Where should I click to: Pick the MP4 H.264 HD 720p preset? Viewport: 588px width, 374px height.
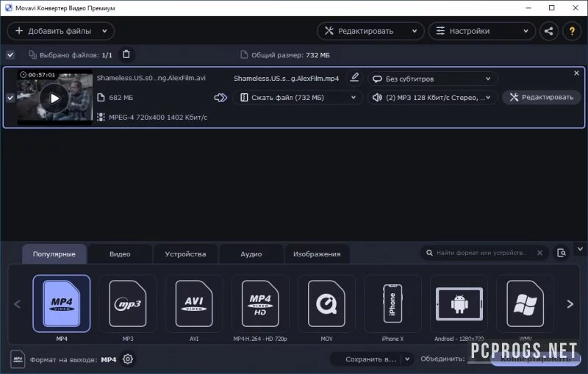coord(260,303)
